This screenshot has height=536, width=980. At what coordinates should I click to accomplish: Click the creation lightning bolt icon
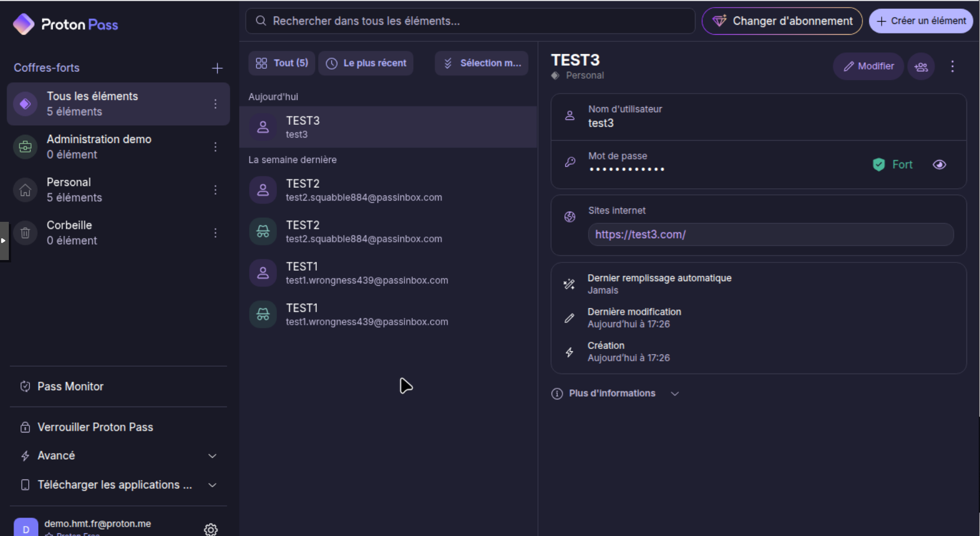point(569,352)
